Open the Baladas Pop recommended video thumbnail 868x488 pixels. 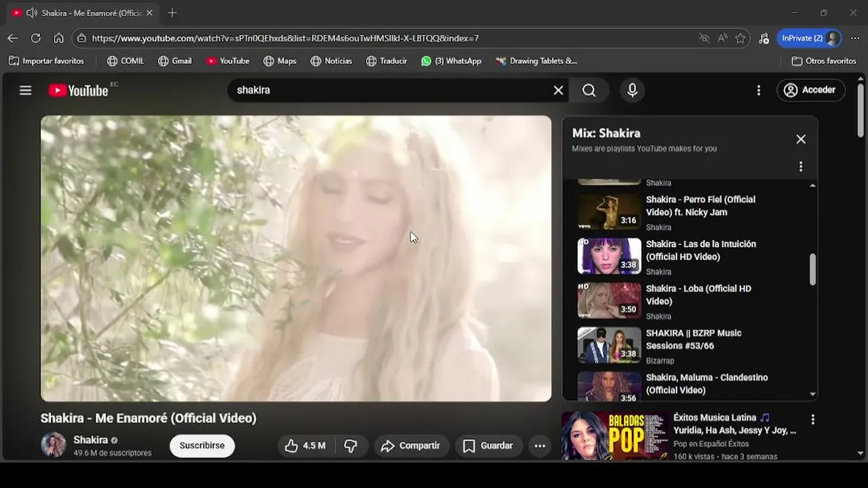coord(614,436)
